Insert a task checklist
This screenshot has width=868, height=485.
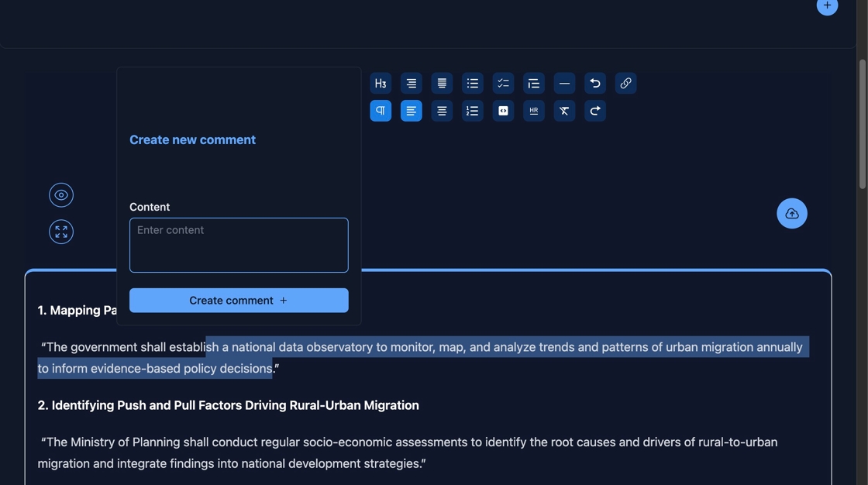pyautogui.click(x=503, y=84)
